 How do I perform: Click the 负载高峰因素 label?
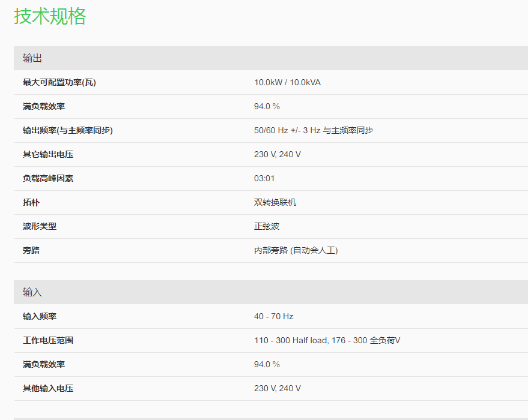[x=48, y=178]
